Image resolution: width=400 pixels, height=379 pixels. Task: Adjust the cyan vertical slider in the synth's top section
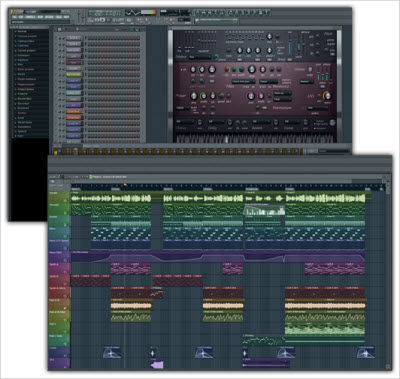(290, 46)
